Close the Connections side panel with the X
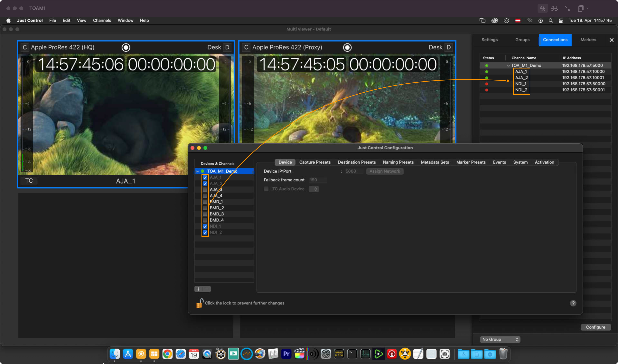 611,40
